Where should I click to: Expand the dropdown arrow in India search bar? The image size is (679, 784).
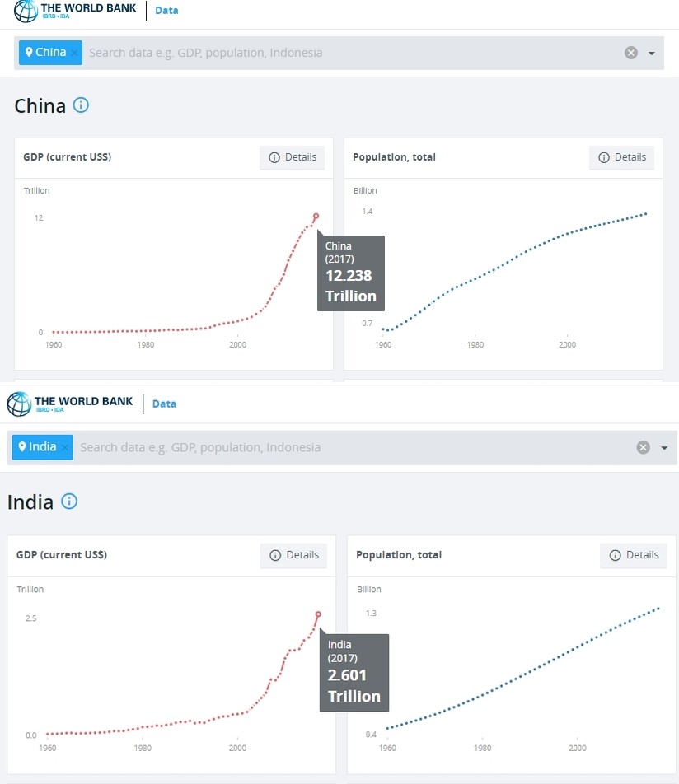[664, 448]
